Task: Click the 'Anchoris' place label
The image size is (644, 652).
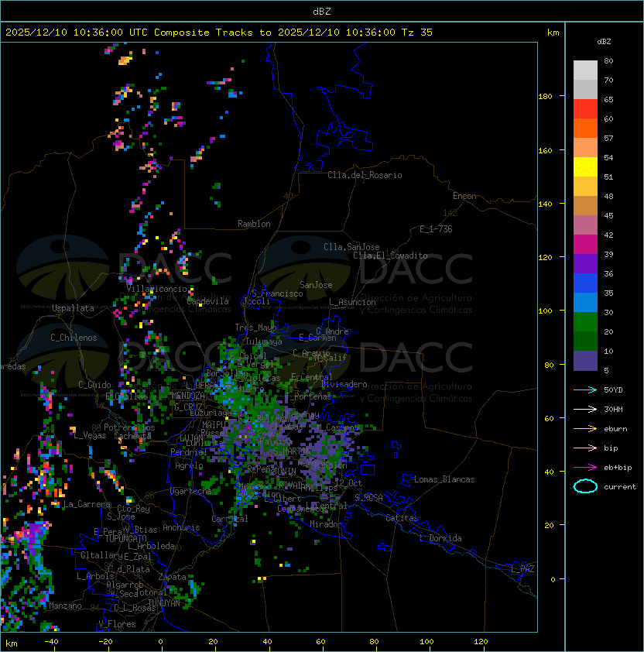Action: pos(181,527)
